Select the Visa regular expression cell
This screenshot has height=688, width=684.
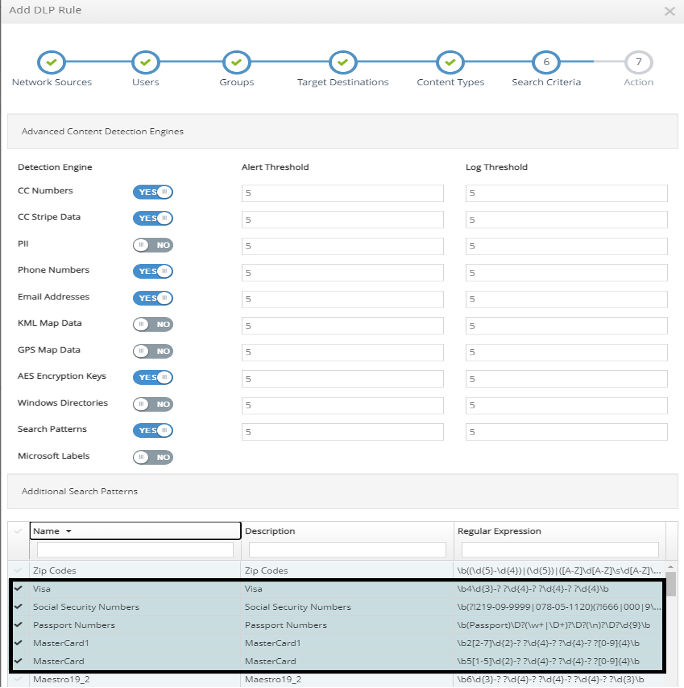tap(558, 588)
